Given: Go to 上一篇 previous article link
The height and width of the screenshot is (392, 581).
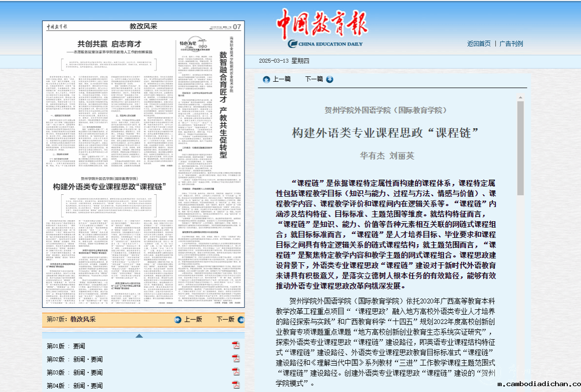Looking at the screenshot, I should click(x=282, y=79).
